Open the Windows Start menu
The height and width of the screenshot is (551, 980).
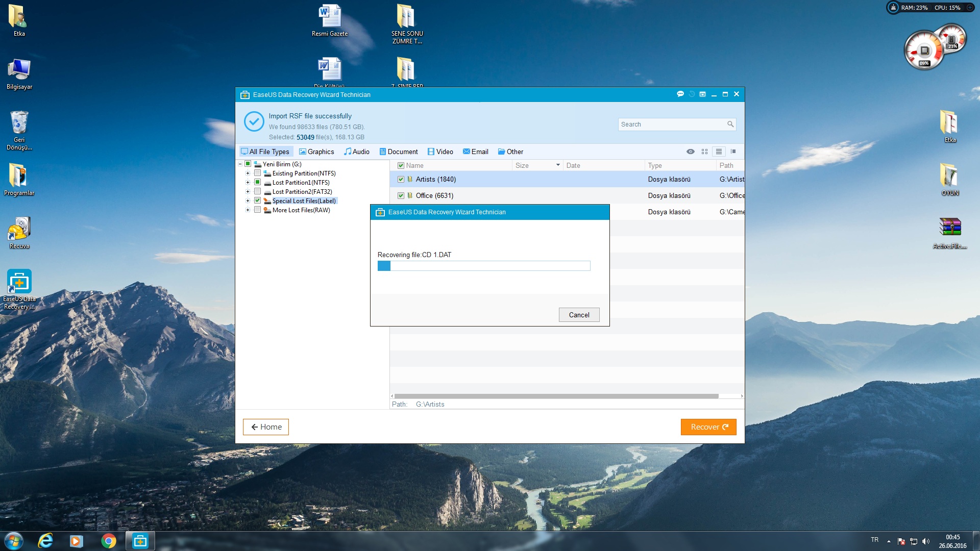tap(14, 541)
